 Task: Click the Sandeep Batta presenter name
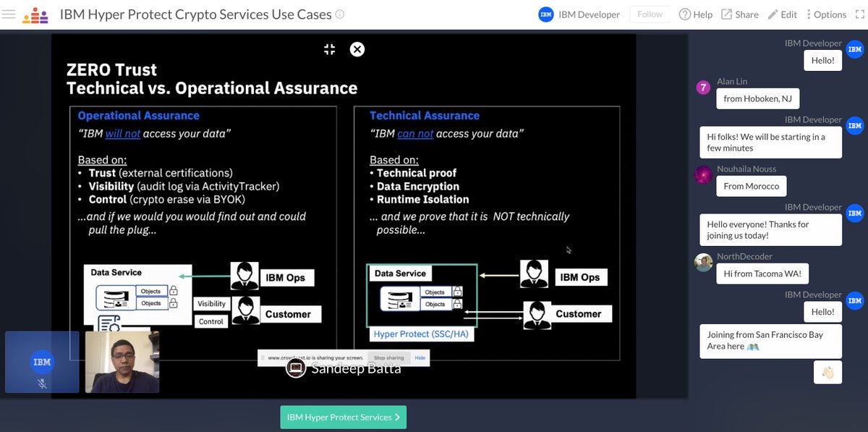(x=356, y=368)
